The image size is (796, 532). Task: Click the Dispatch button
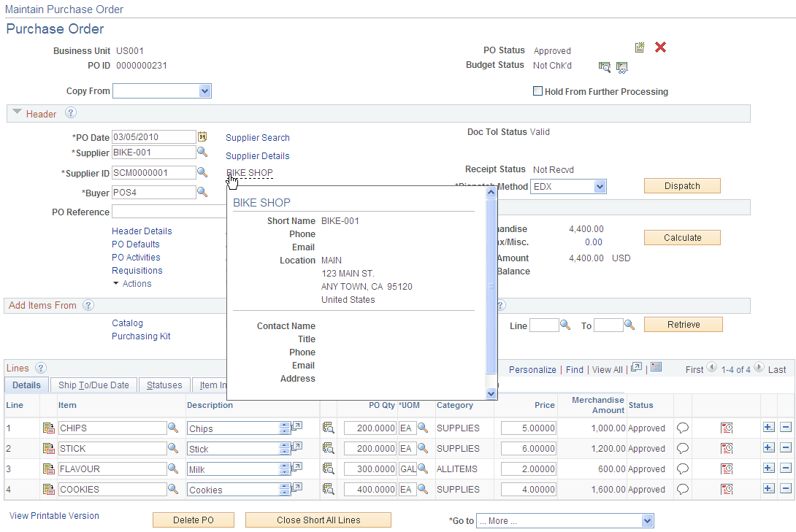(681, 186)
